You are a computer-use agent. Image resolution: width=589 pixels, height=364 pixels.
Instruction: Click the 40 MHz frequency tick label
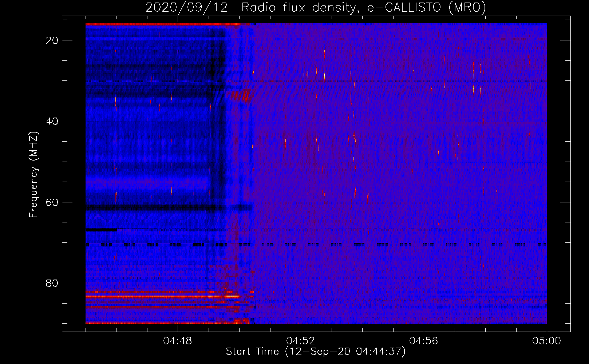(52, 121)
